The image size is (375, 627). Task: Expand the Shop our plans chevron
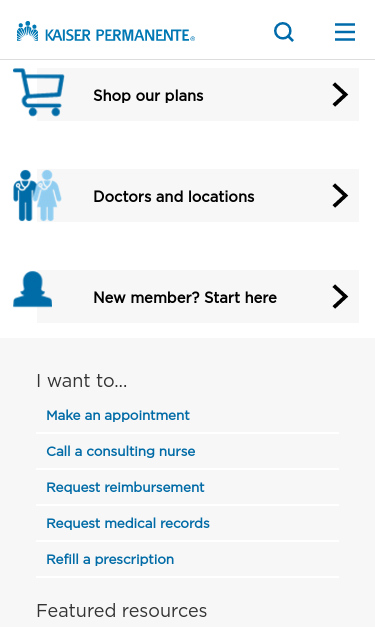point(340,95)
